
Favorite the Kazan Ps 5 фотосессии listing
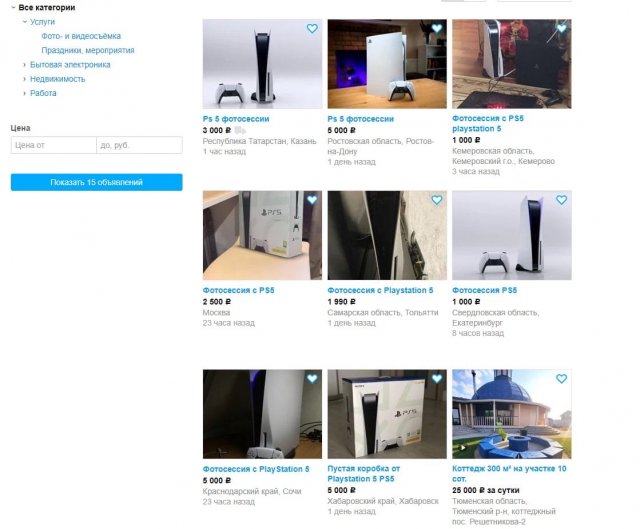tap(312, 29)
